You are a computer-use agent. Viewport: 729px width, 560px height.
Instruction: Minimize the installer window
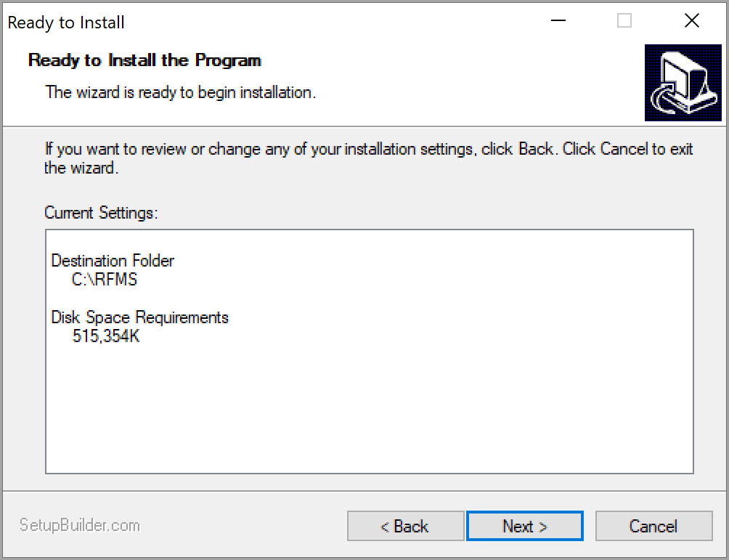[x=558, y=21]
